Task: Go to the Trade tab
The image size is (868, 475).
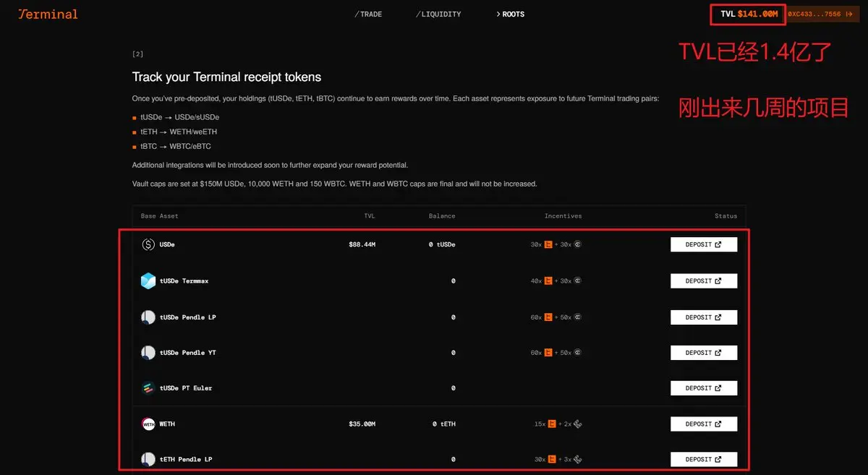Action: [368, 14]
